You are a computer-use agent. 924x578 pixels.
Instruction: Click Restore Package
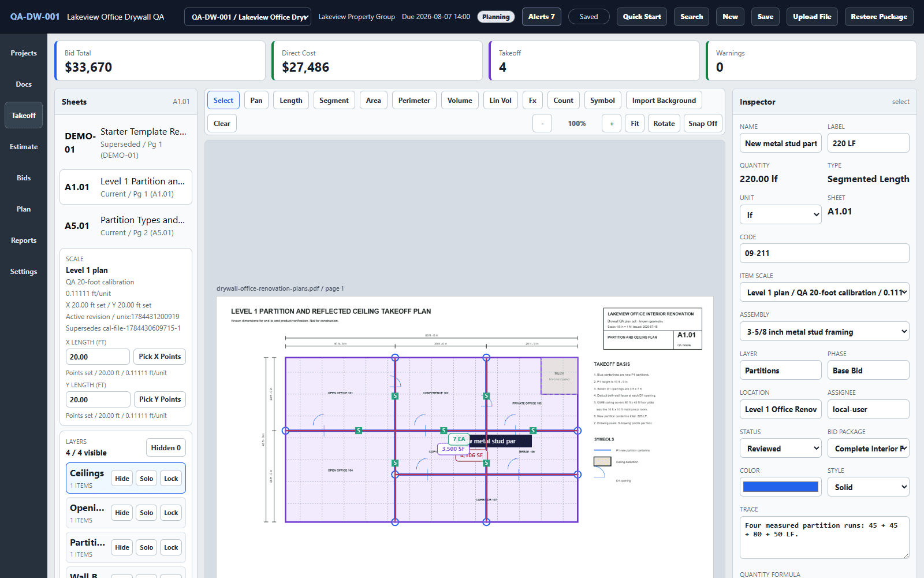click(879, 17)
